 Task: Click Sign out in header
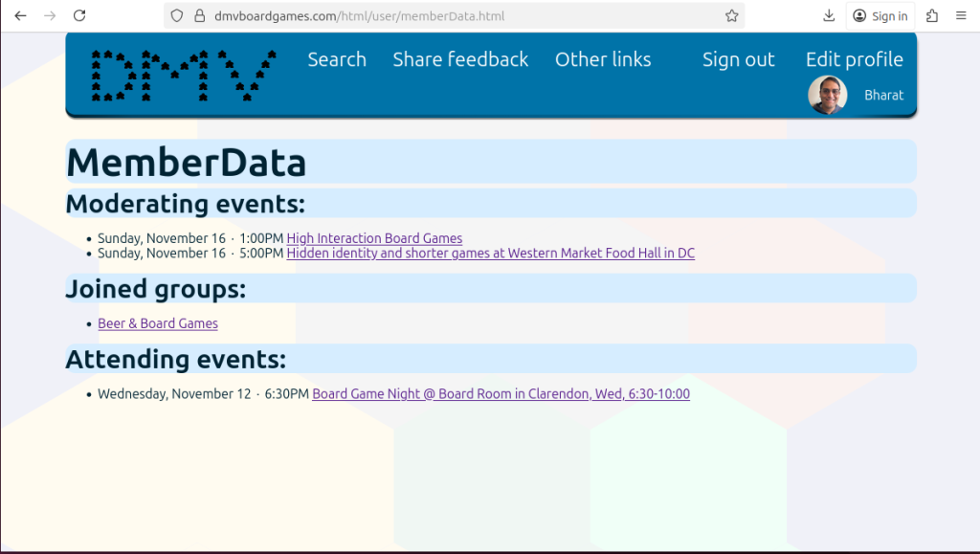click(x=738, y=59)
